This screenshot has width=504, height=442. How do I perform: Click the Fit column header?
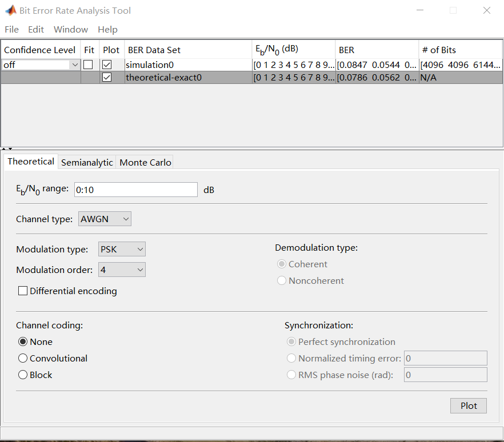(89, 50)
